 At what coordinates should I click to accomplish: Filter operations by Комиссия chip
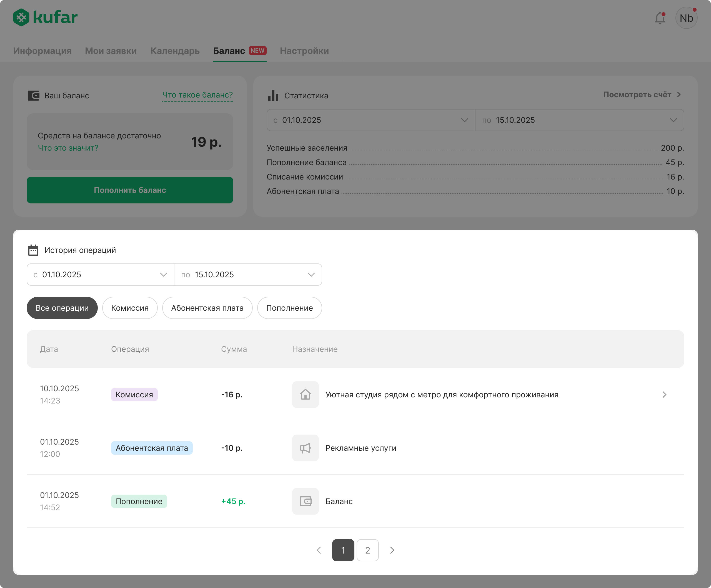point(130,308)
